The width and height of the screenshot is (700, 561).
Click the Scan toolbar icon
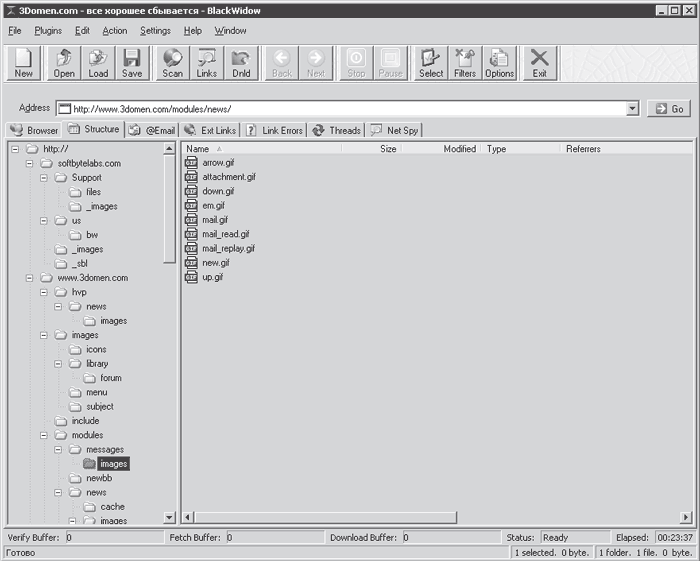pyautogui.click(x=173, y=63)
